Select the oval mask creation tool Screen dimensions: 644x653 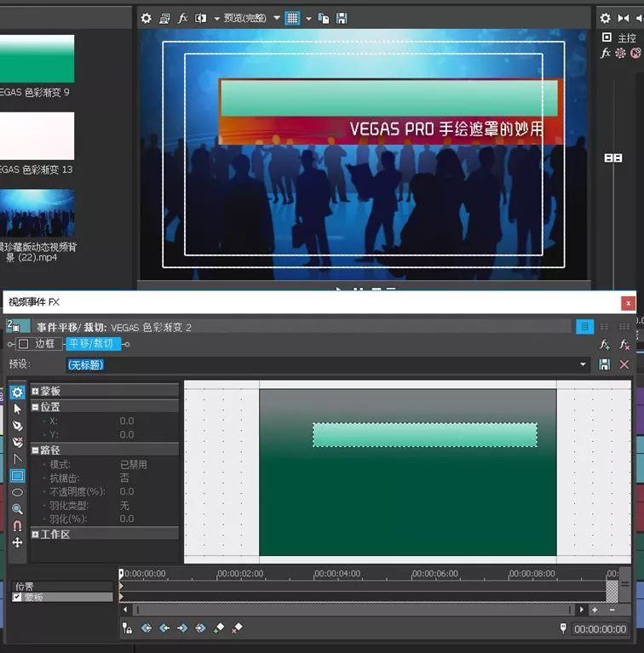[17, 493]
